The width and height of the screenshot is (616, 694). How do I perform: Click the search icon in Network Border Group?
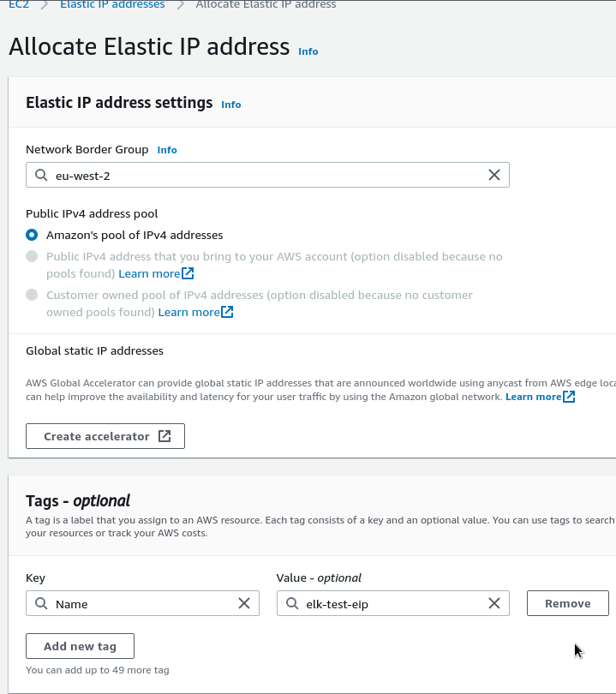tap(41, 175)
